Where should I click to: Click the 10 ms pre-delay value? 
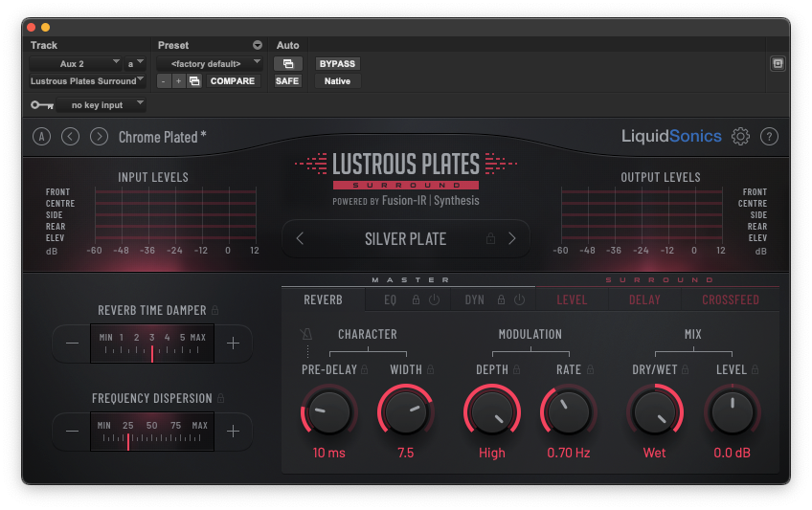pos(328,454)
